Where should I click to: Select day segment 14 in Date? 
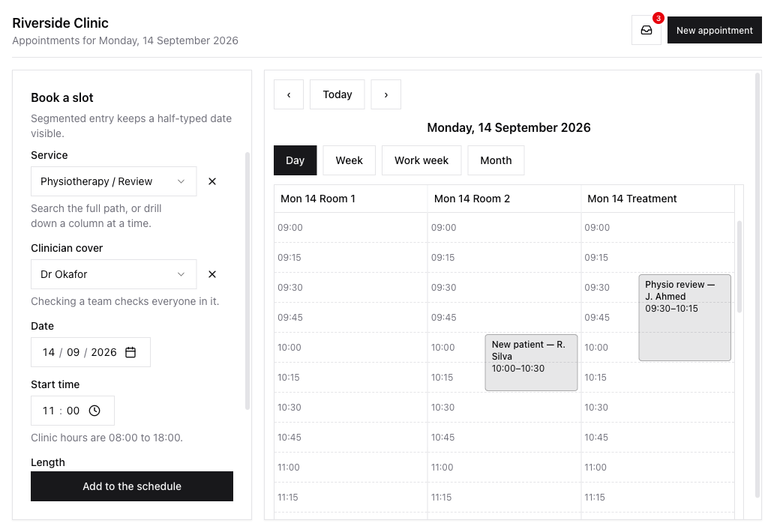[x=48, y=352]
